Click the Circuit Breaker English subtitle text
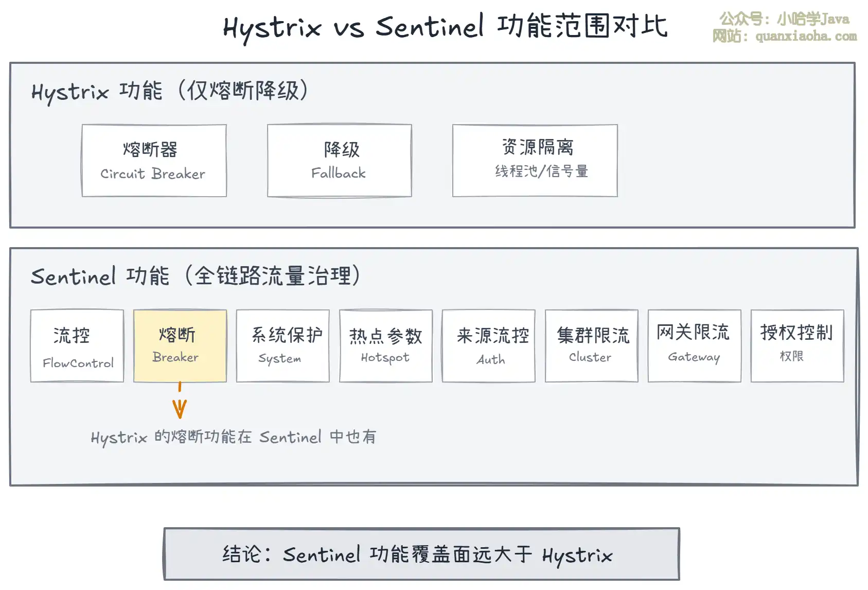This screenshot has width=868, height=590. coord(153,174)
